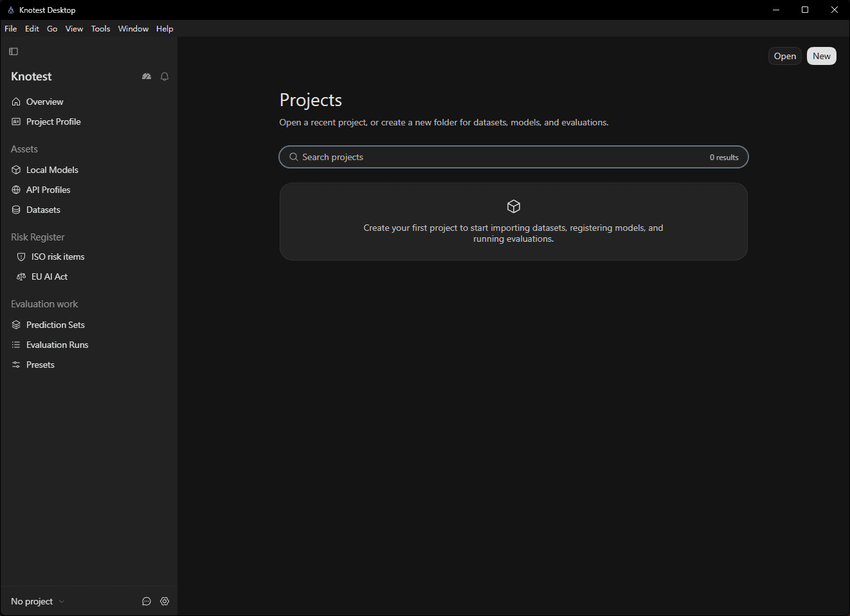
Task: Go to Overview label in the sidebar
Action: pyautogui.click(x=45, y=102)
